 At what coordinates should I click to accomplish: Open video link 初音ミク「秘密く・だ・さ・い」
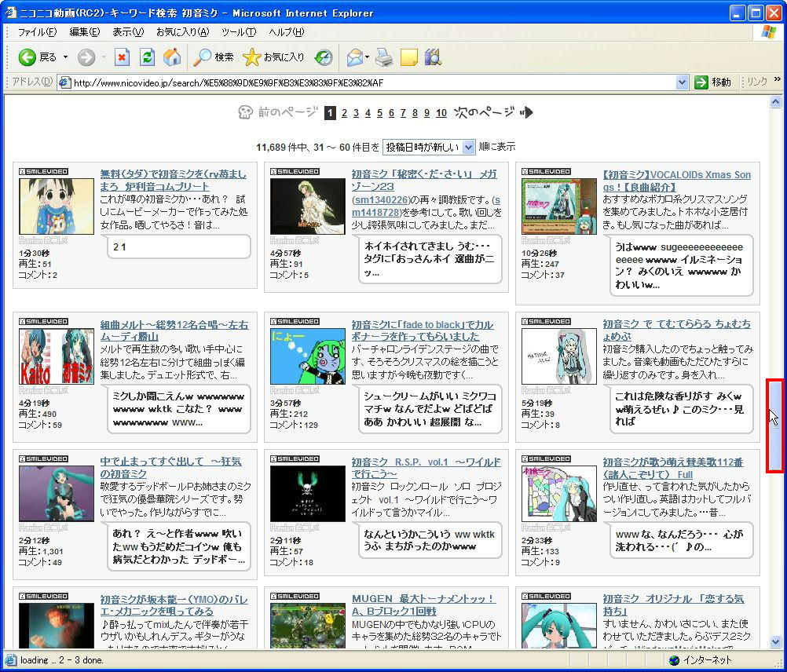pos(424,181)
